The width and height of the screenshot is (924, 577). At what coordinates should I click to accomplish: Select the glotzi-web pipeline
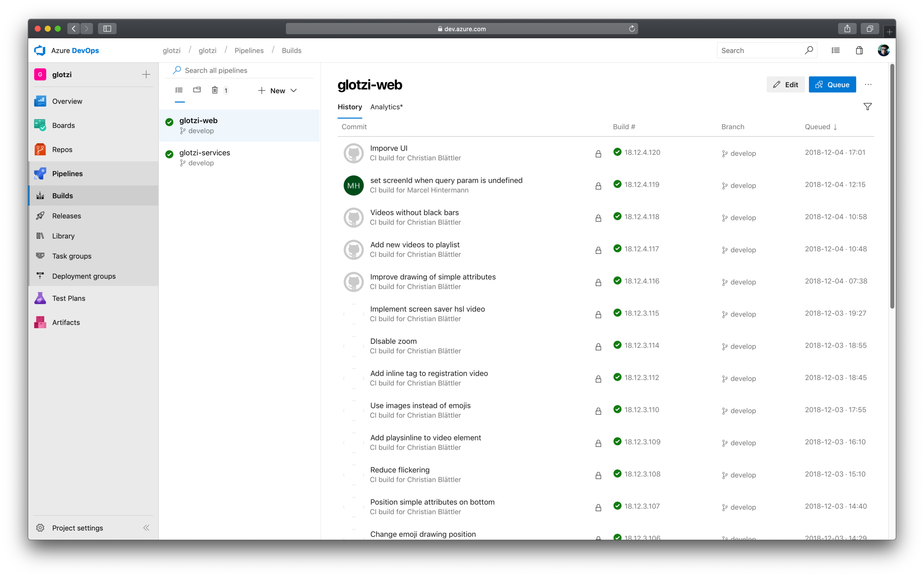pos(239,126)
